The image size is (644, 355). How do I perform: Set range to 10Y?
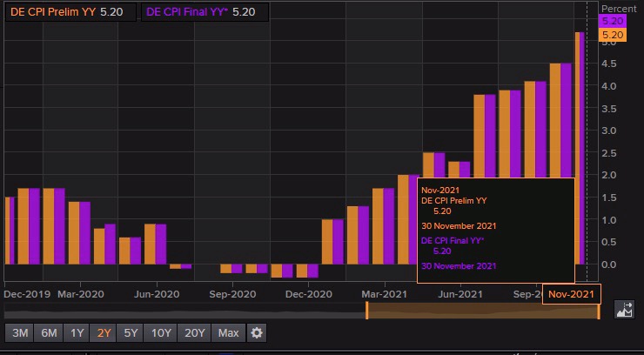[161, 332]
